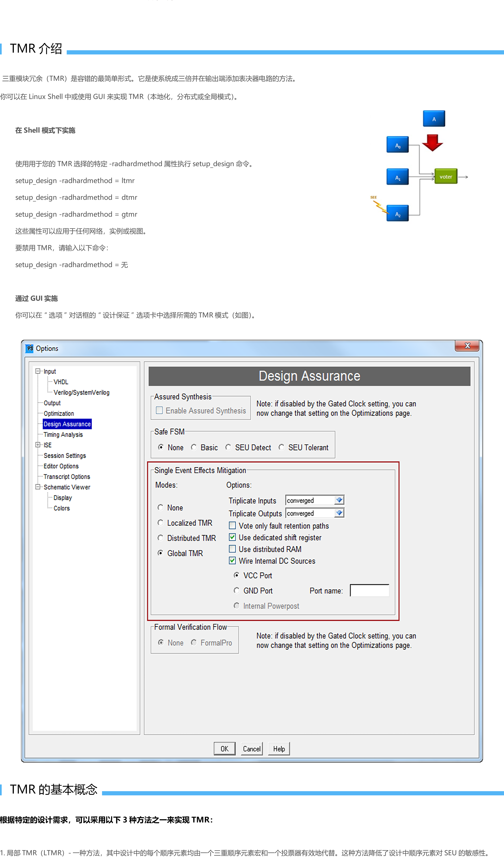Open the Triplicate Inputs dropdown arrow

click(339, 500)
